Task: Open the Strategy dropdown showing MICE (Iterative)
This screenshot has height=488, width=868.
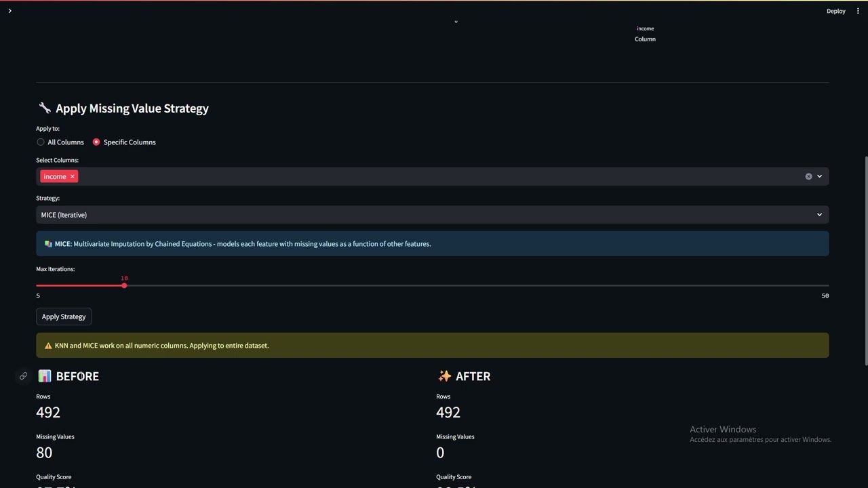Action: (x=432, y=215)
